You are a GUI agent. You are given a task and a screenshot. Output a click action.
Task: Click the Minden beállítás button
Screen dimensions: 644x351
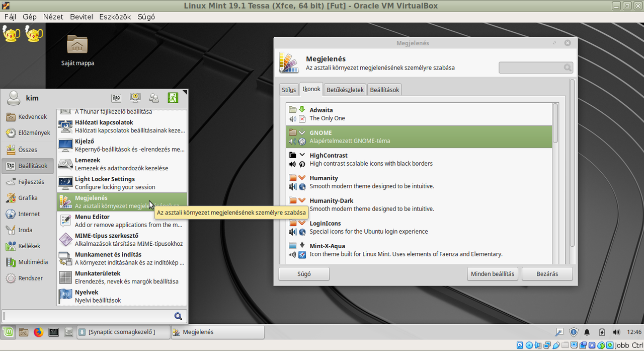coord(492,274)
